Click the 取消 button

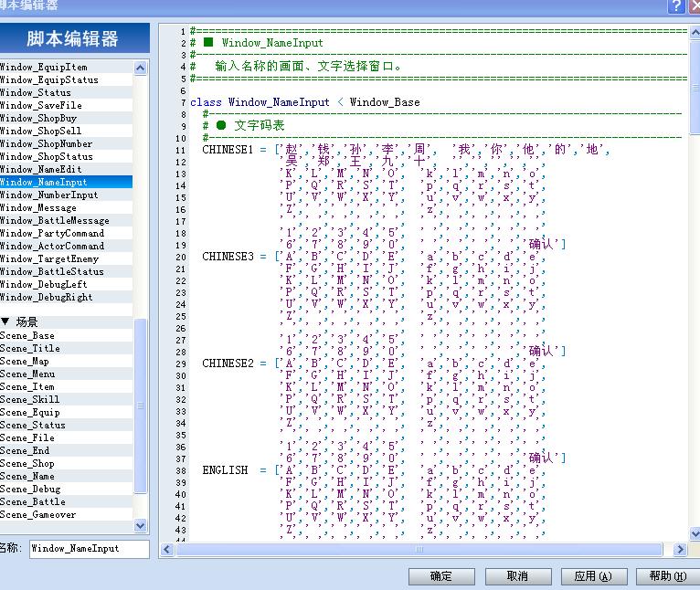(x=518, y=576)
